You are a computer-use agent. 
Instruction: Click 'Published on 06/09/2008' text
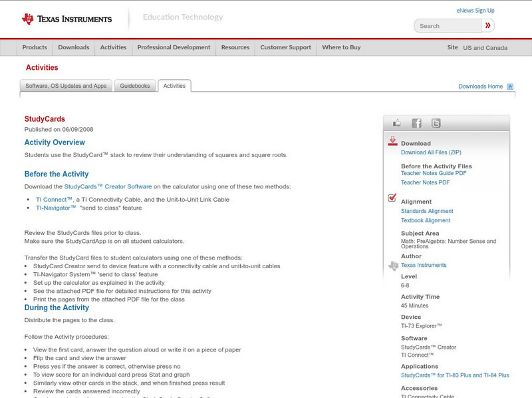click(59, 129)
